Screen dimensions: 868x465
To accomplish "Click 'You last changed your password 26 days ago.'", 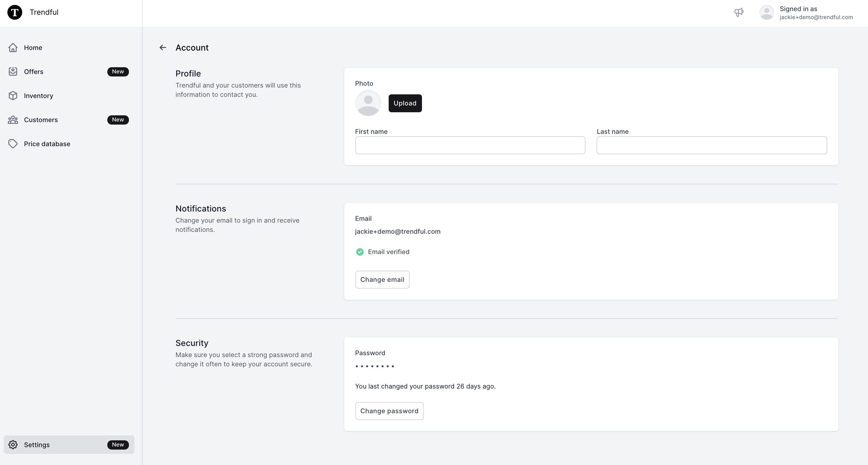I will tap(425, 386).
